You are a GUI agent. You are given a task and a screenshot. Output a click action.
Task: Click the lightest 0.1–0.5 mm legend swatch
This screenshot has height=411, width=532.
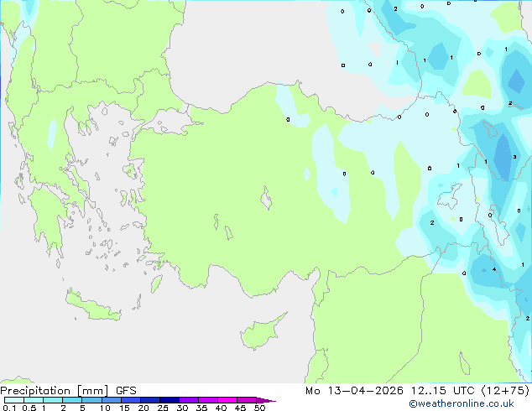pos(14,400)
